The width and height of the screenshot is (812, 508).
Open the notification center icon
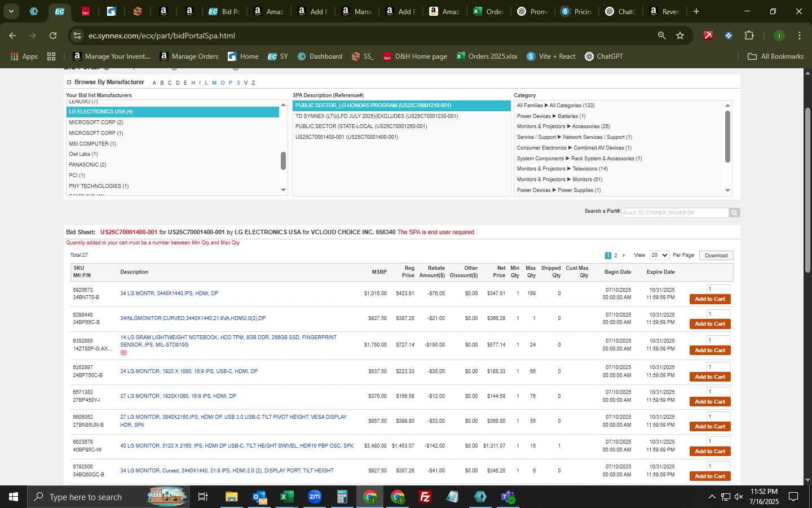click(x=793, y=497)
